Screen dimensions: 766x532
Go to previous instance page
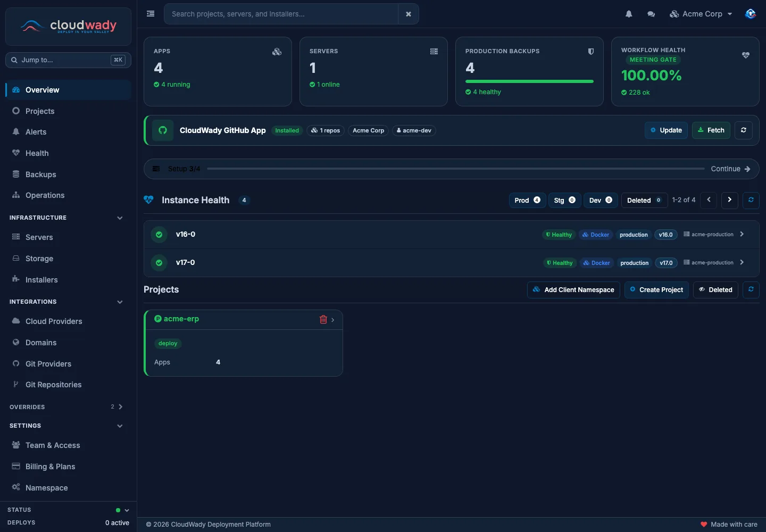[x=709, y=200]
